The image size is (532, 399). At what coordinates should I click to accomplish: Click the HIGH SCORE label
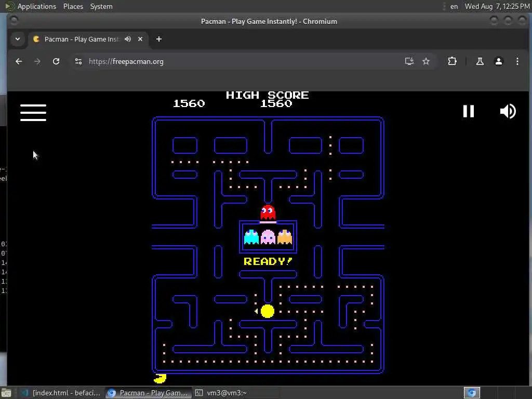[x=268, y=95]
